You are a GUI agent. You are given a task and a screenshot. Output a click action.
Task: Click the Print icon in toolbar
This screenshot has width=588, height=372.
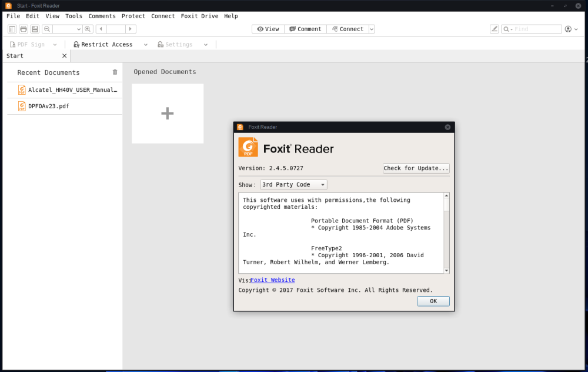(x=24, y=29)
